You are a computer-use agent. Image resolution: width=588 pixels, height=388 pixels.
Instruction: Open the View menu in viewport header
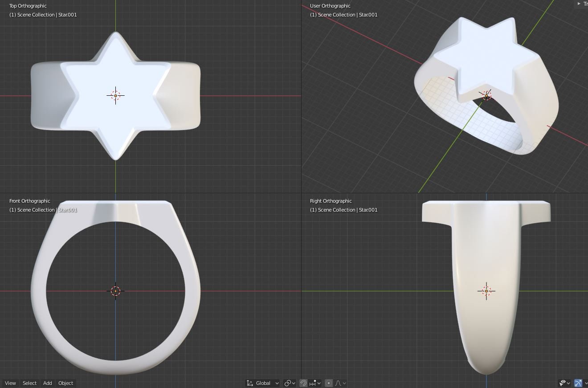10,383
